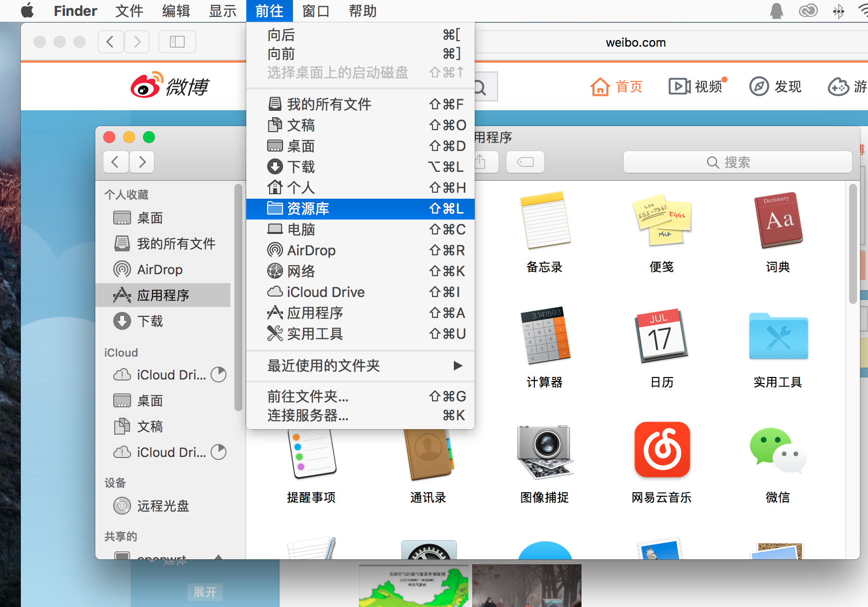Viewport: 868px width, 607px height.
Task: Open the Calendar app (日历) icon
Action: pos(661,336)
